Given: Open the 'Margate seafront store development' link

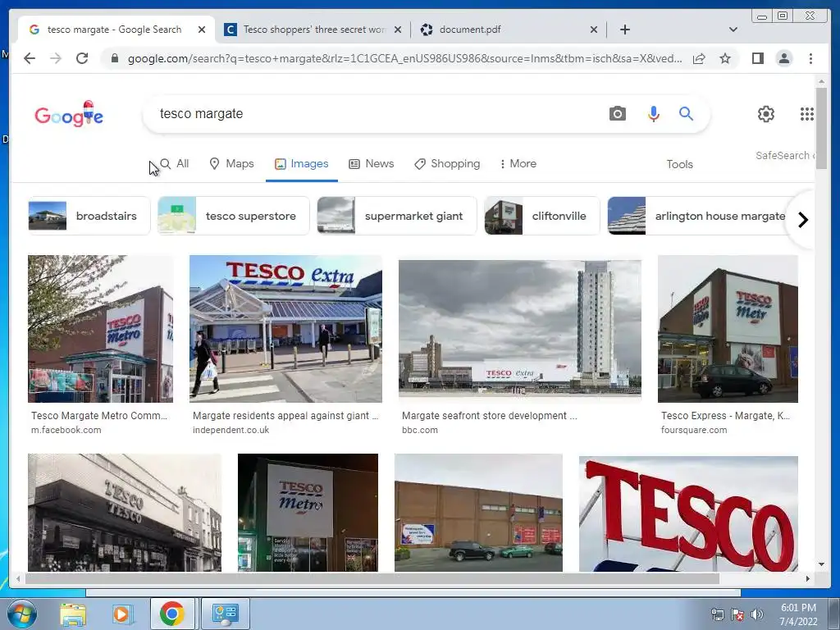Looking at the screenshot, I should pyautogui.click(x=489, y=416).
